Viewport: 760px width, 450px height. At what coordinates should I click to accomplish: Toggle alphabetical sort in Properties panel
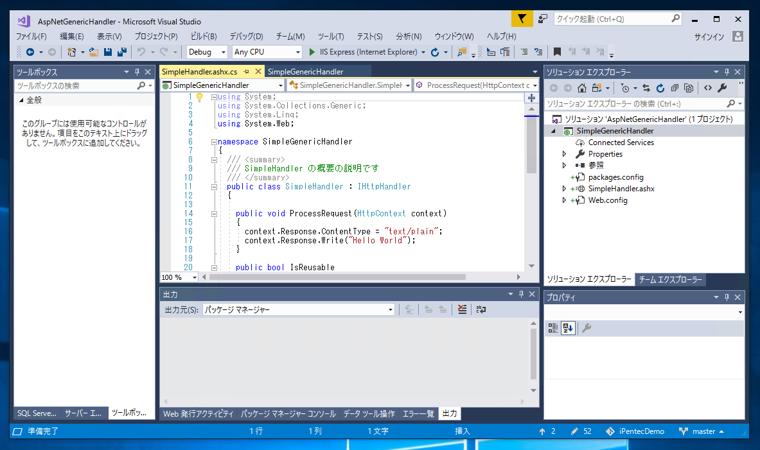(568, 328)
